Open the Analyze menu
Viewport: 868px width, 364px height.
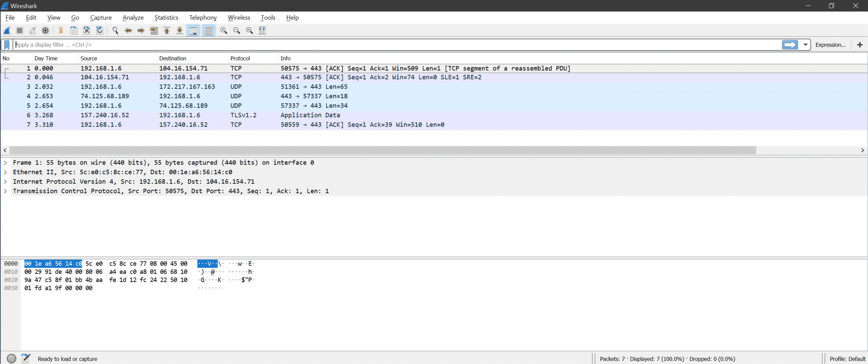[x=133, y=18]
